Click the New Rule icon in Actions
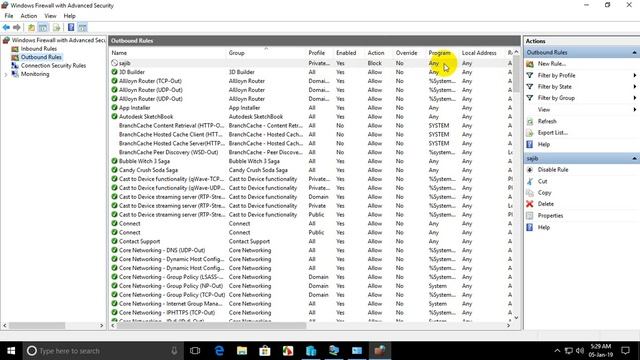The height and width of the screenshot is (360, 640). pos(530,64)
